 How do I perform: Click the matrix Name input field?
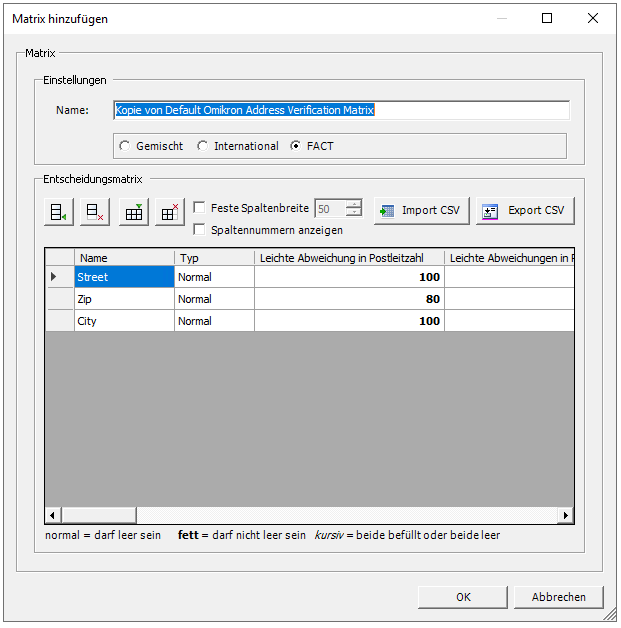[342, 110]
